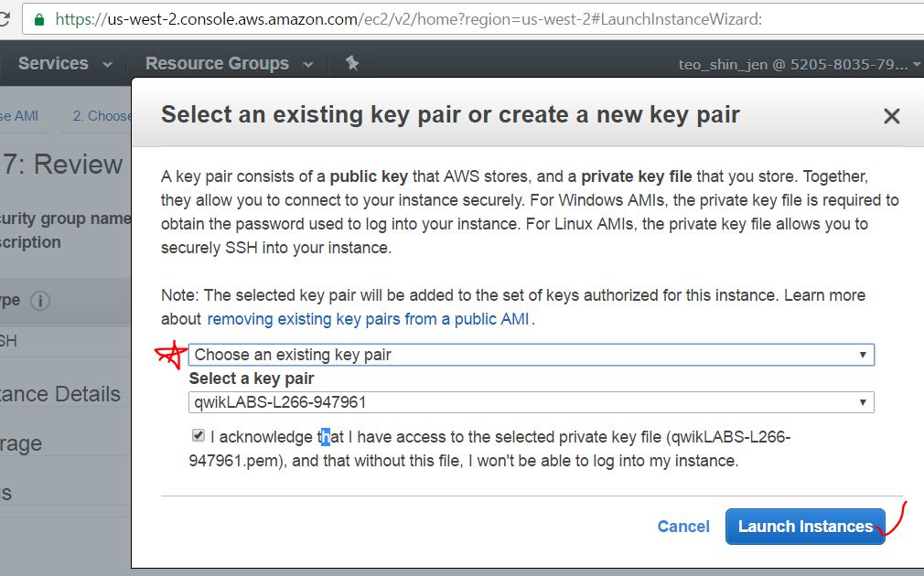Click the arrow next to Resource Groups
The image size is (924, 576).
[307, 64]
